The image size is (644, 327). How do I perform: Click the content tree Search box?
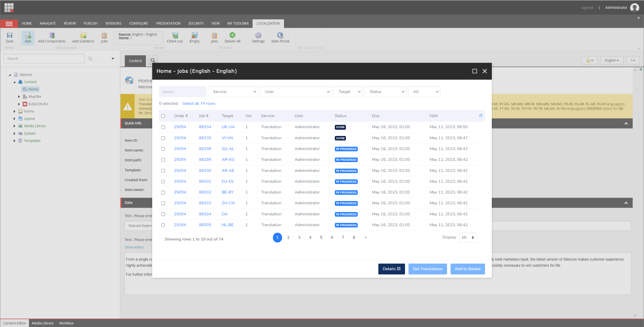(x=44, y=59)
